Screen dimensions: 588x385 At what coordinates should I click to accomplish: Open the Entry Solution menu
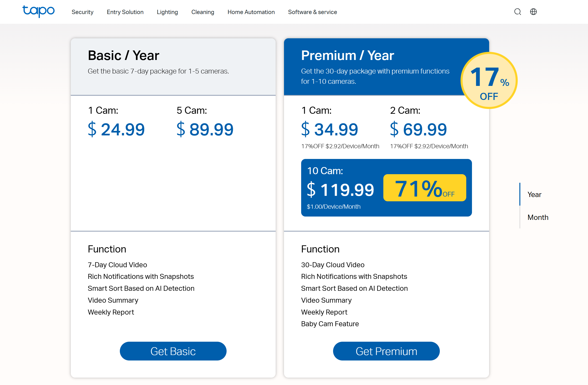pos(125,12)
